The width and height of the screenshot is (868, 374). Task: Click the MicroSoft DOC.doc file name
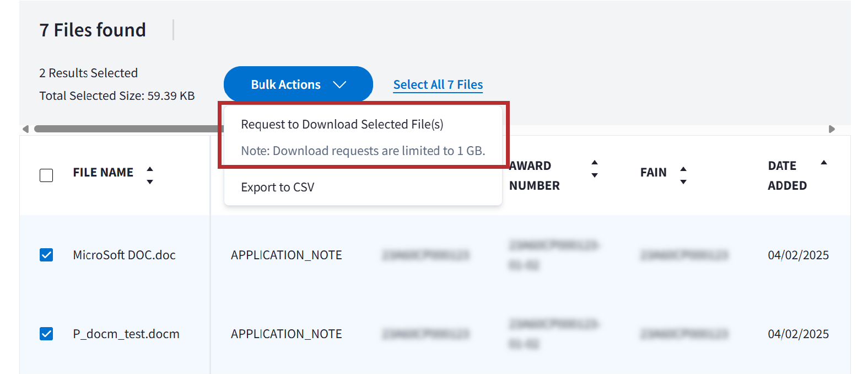pyautogui.click(x=124, y=255)
